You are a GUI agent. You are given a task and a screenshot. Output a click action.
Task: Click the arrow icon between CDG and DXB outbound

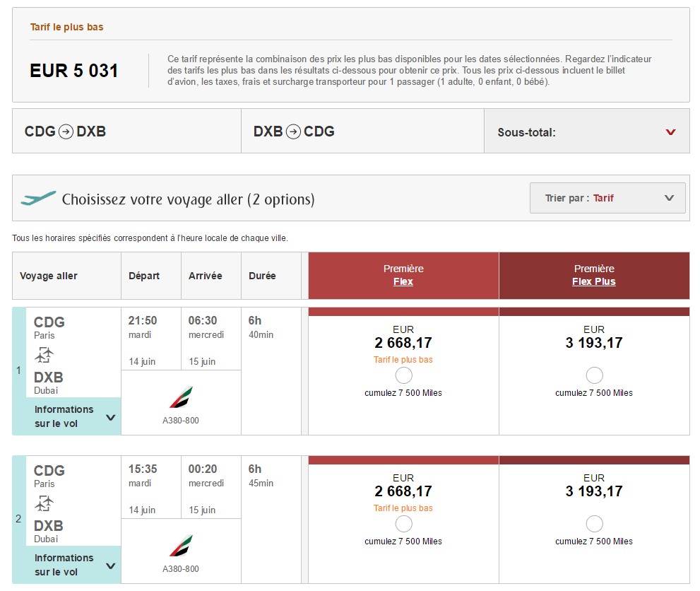pos(66,131)
